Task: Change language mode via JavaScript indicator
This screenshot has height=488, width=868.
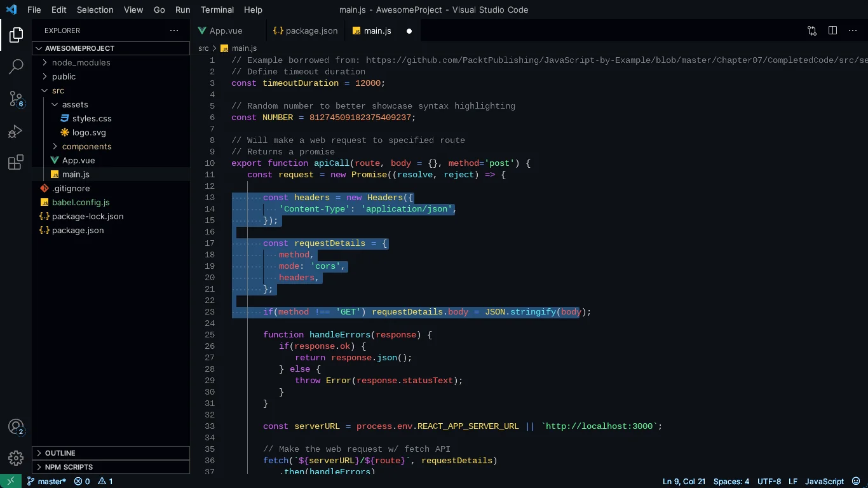Action: (x=825, y=481)
